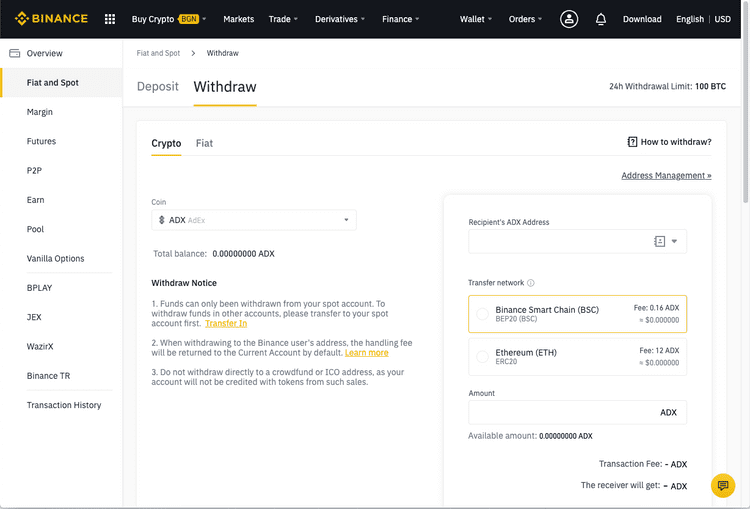The image size is (750, 509).
Task: Click the Transfer In link
Action: [x=226, y=323]
